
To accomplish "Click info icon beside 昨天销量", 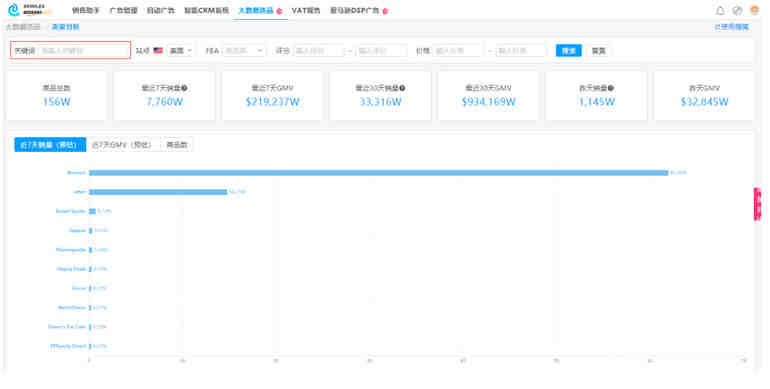I will (x=611, y=88).
